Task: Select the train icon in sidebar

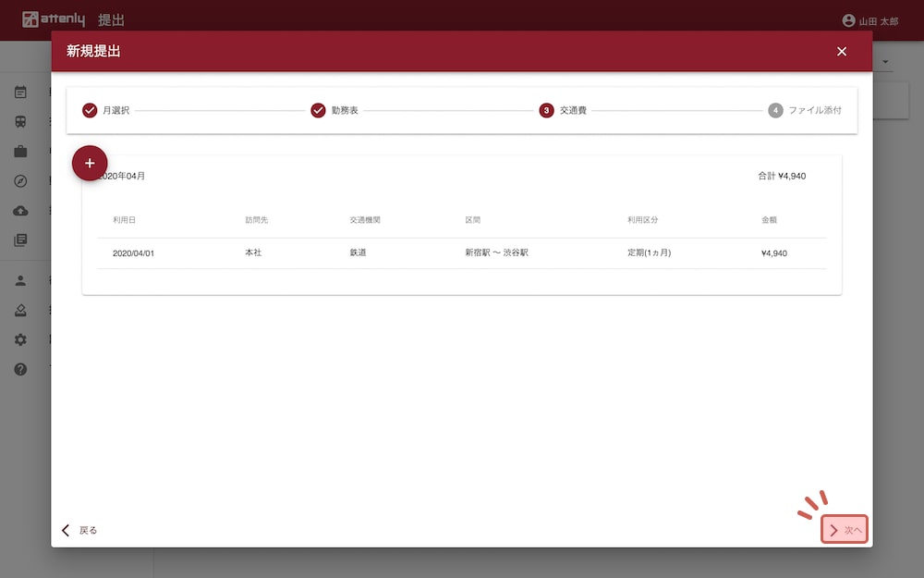Action: click(x=20, y=122)
